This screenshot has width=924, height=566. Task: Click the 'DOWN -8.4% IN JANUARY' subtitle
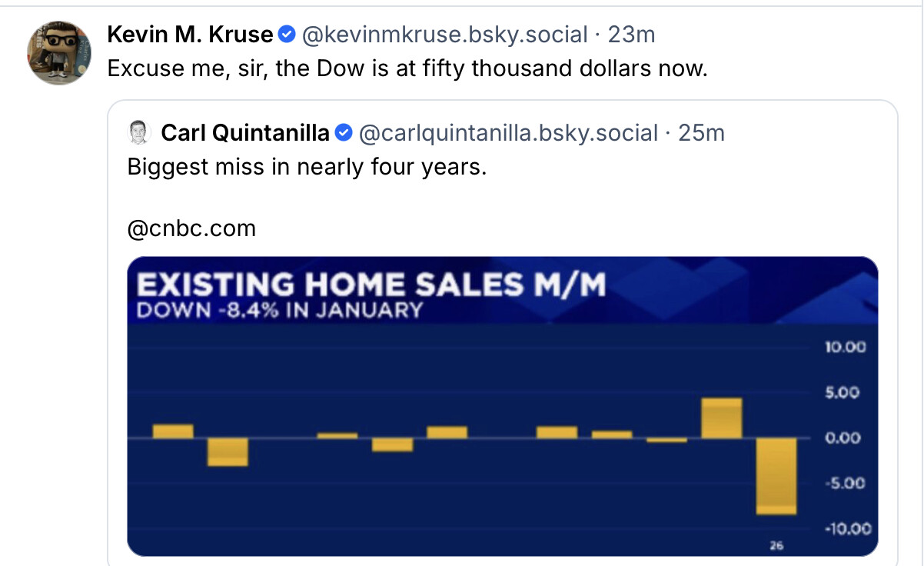tap(280, 310)
